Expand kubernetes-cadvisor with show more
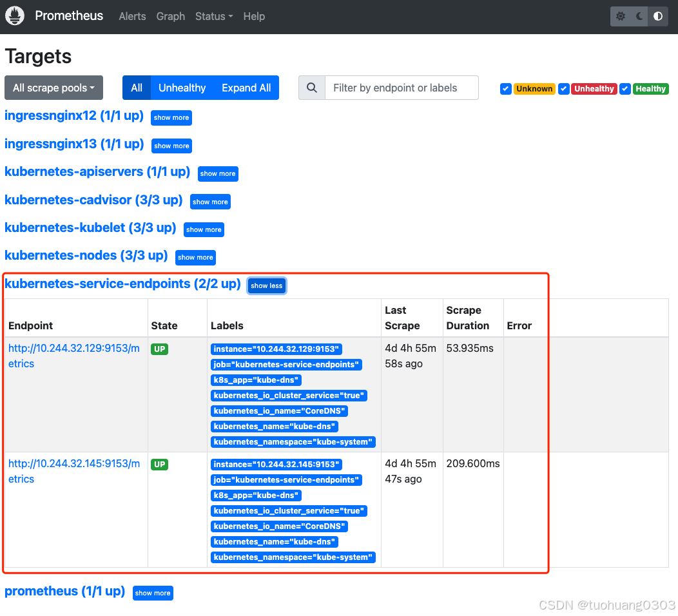 click(x=210, y=202)
